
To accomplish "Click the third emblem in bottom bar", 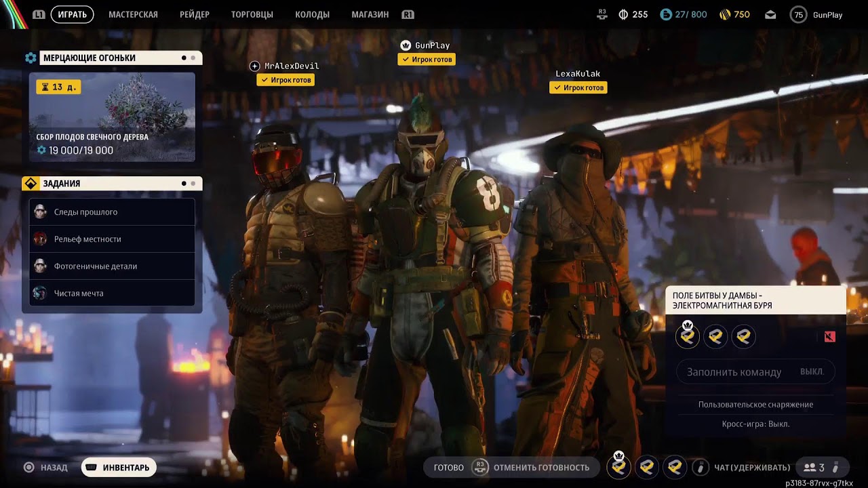I will [x=674, y=467].
